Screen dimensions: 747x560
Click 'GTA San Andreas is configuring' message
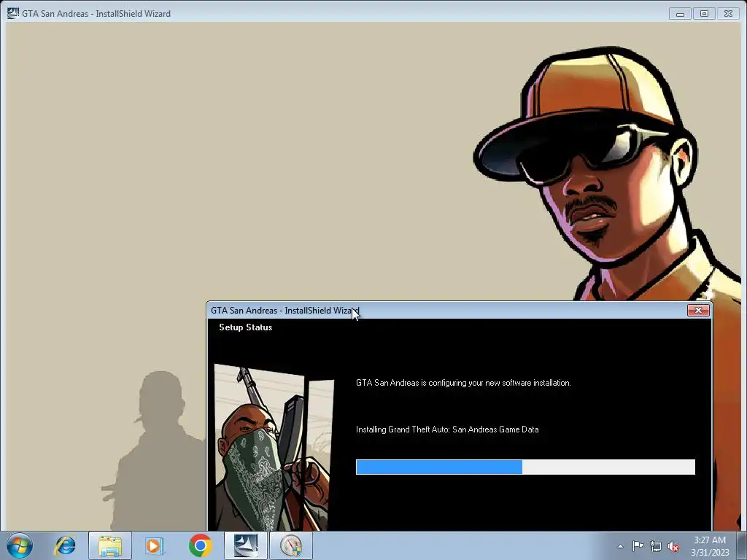tap(463, 383)
